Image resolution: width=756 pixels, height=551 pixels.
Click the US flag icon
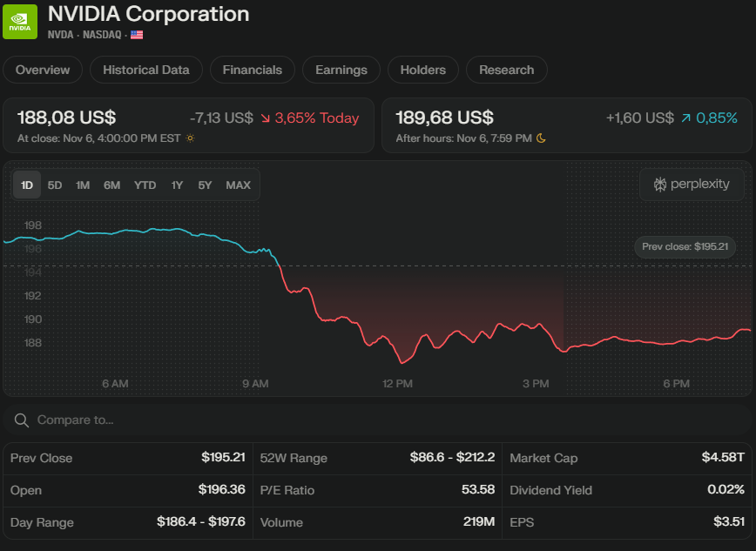tap(137, 35)
